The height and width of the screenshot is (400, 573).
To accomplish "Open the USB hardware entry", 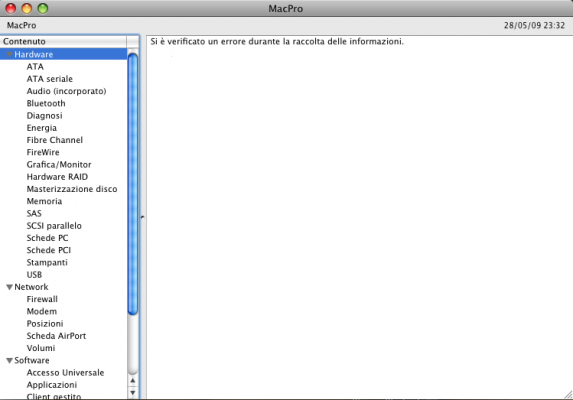I will (x=34, y=275).
